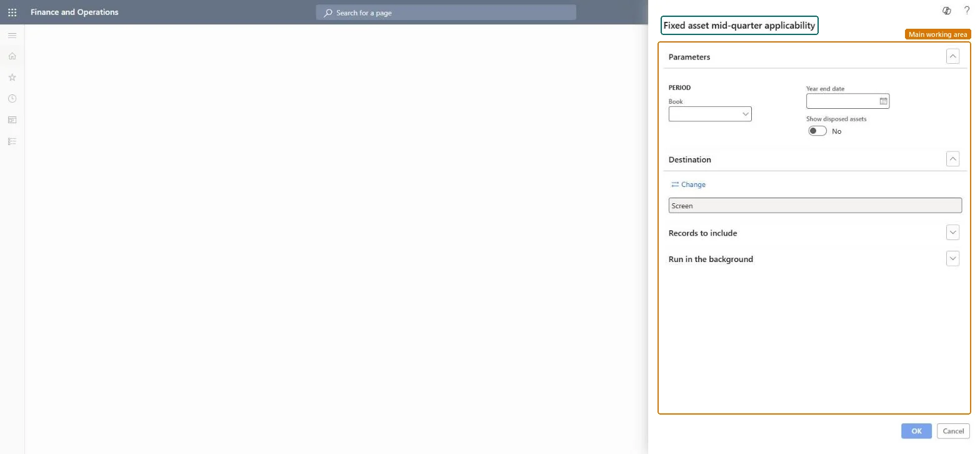
Task: Go to Home in the sidebar
Action: pyautogui.click(x=12, y=56)
